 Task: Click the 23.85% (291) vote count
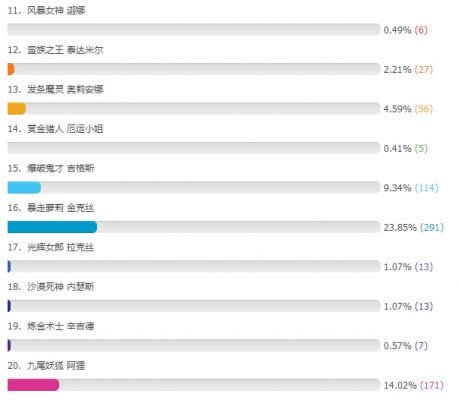(413, 227)
